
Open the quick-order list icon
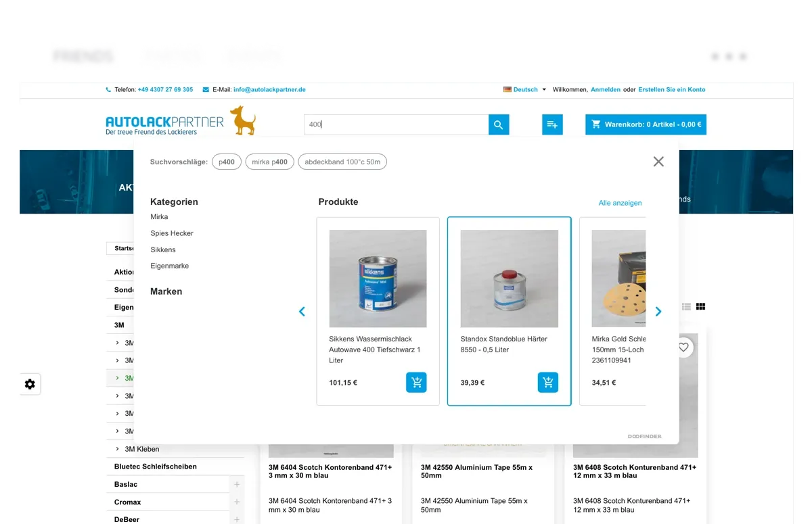[x=552, y=124]
